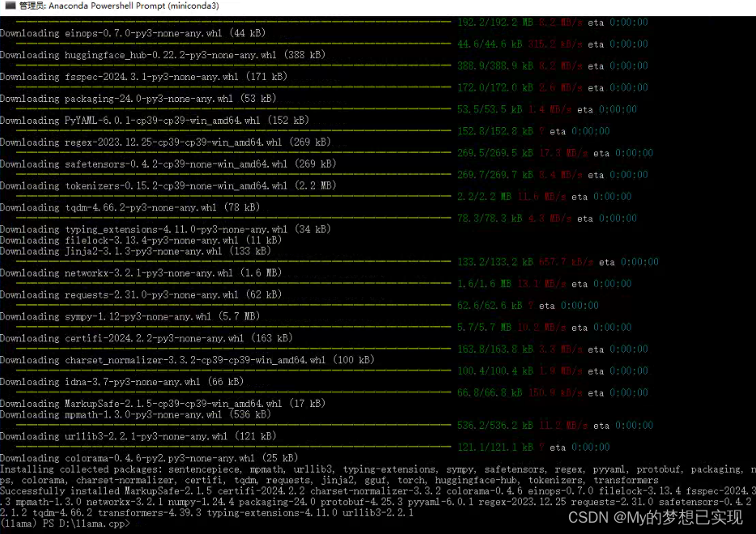Click the 'Downloading requests-2.31.0' line
Image resolution: width=756 pixels, height=534 pixels.
[141, 295]
